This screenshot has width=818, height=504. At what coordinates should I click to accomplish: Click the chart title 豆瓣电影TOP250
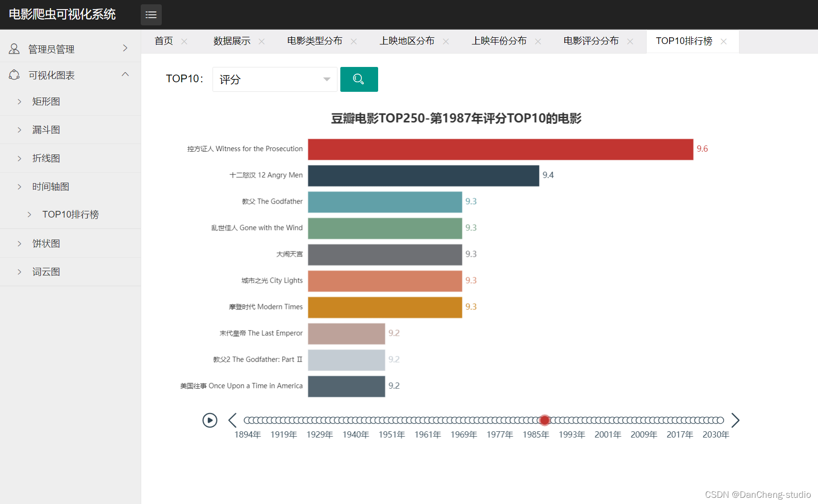pos(456,118)
